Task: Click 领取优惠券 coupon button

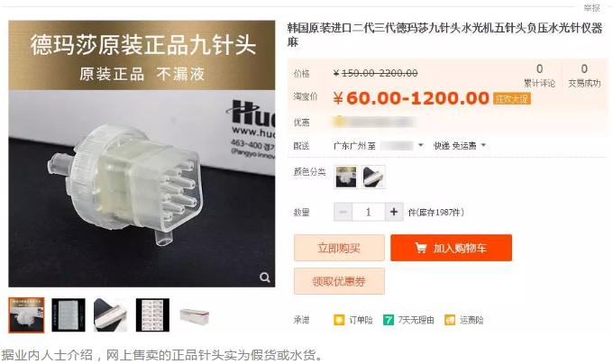Action: [339, 281]
